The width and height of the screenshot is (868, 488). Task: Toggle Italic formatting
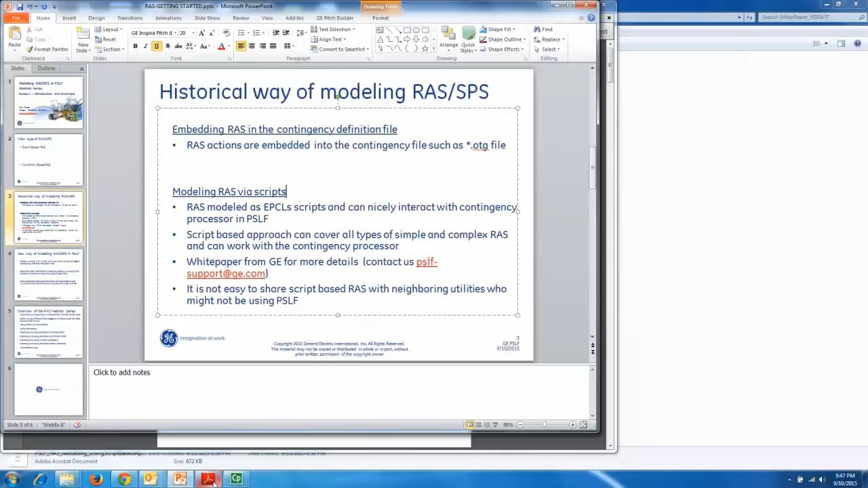[146, 46]
